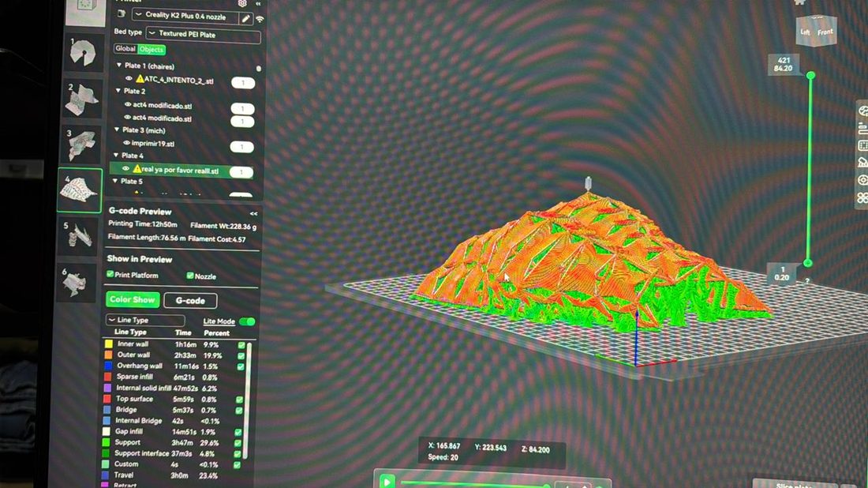Uncheck Support line type checkbox
The height and width of the screenshot is (488, 868).
click(x=238, y=443)
